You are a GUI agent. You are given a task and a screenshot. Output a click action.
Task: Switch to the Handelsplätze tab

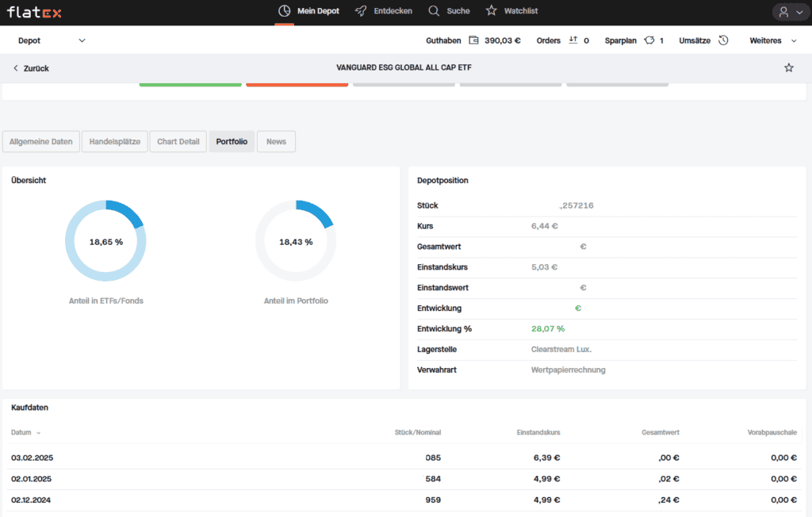tap(115, 141)
